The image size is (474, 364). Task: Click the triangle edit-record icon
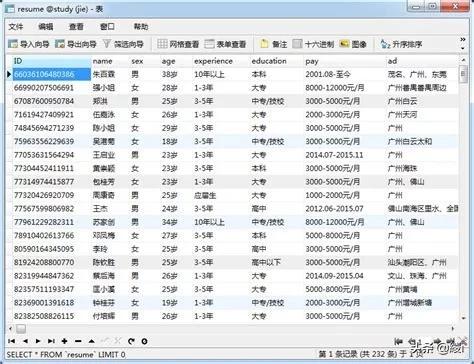coord(91,341)
